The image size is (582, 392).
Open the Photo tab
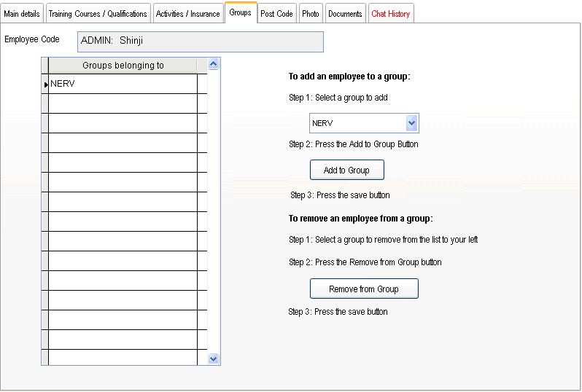[x=311, y=14]
